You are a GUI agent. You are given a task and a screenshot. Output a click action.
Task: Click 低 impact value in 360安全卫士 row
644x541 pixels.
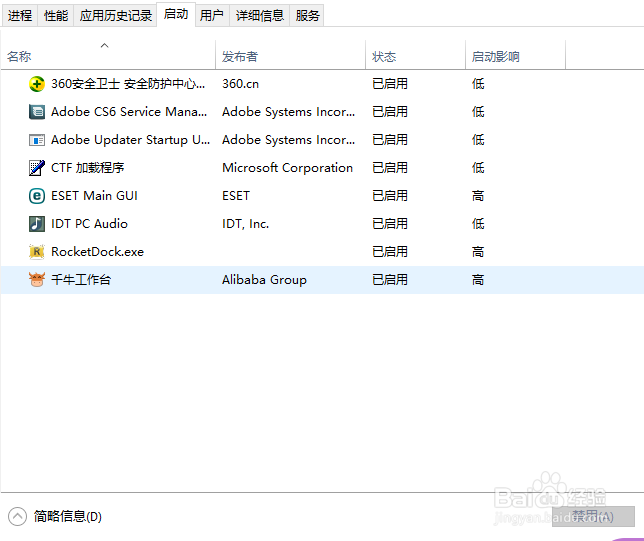click(478, 84)
